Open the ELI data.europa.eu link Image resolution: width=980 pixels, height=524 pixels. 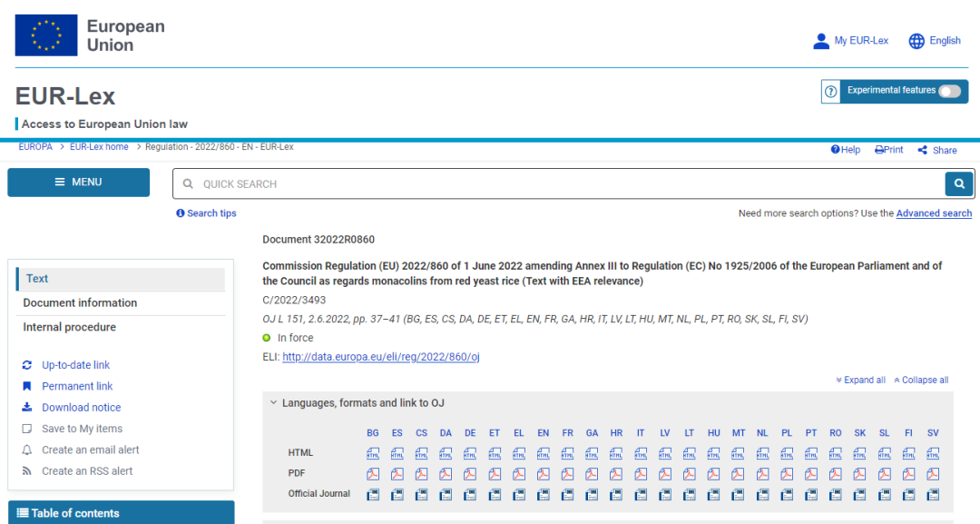coord(380,357)
